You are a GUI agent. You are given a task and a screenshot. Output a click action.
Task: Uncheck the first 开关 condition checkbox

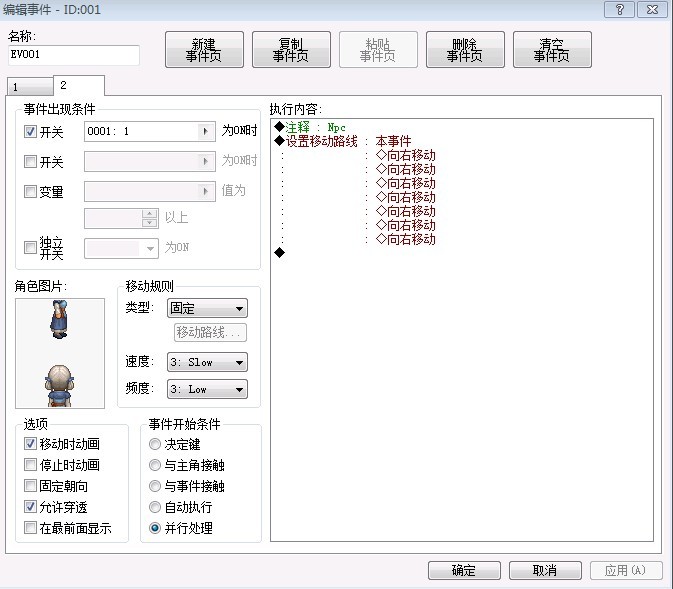click(30, 131)
